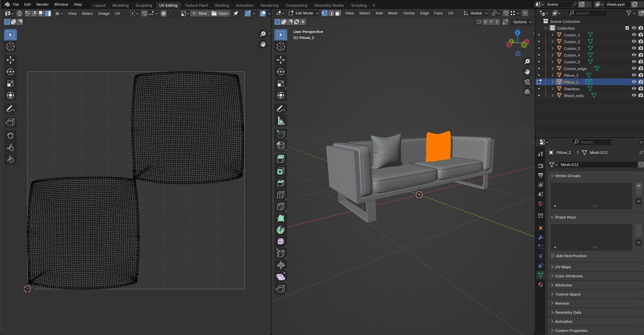Select the Add Cube tool in 3D viewport
Image resolution: width=644 pixels, height=335 pixels.
pyautogui.click(x=281, y=134)
